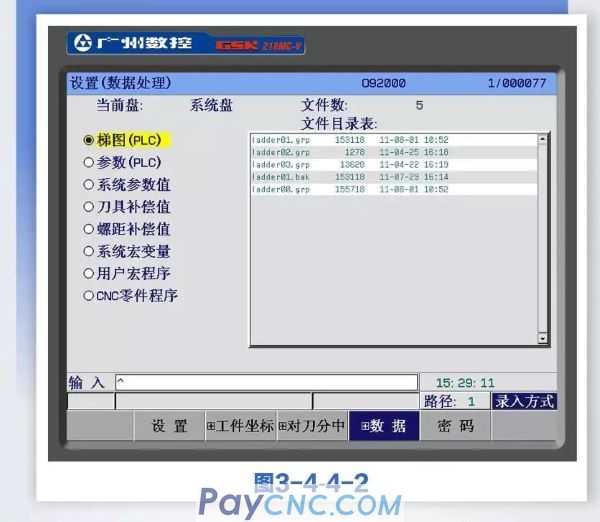
Task: Click the PayCNC.COM watermark link
Action: coord(300,502)
